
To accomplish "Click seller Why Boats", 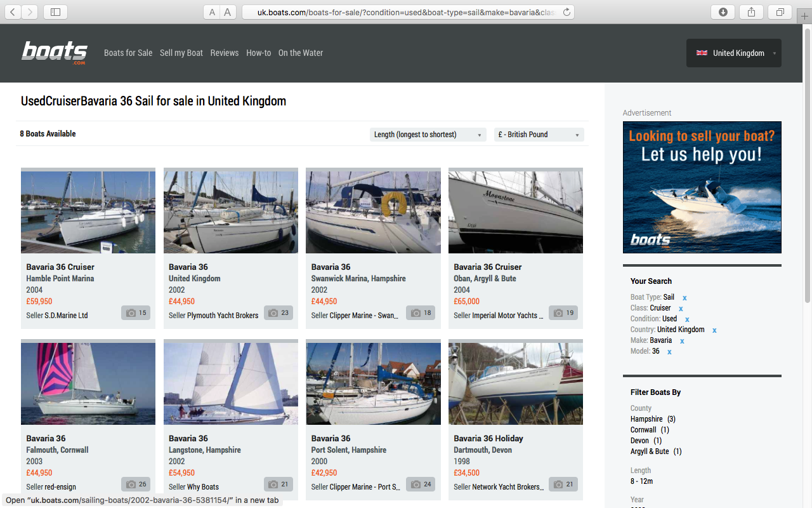I will point(203,487).
